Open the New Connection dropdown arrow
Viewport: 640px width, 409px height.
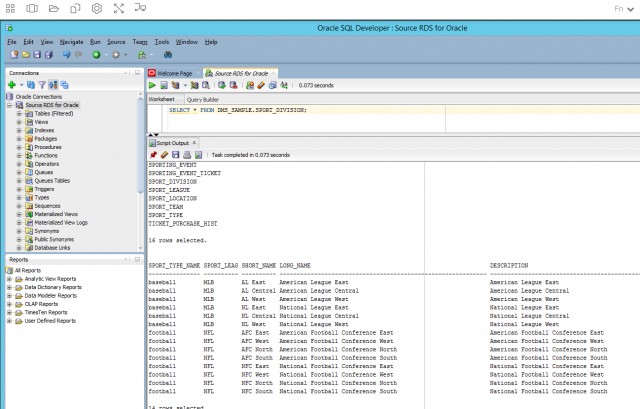pos(21,85)
